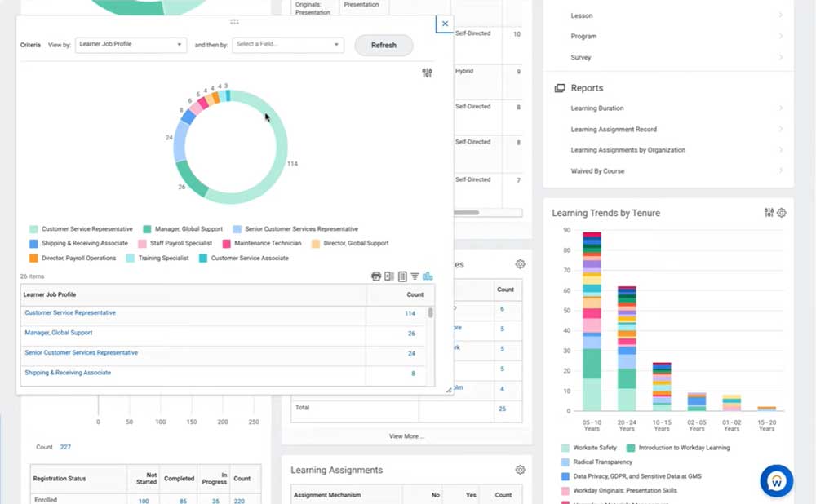
Task: Sort by Learner Job Profile column header
Action: (50, 294)
